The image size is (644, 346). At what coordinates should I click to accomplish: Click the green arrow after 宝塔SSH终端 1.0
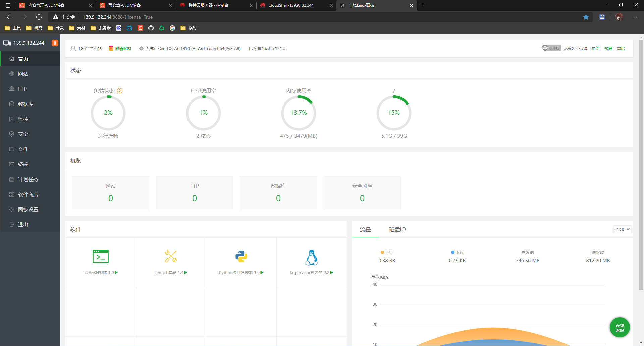coord(116,273)
